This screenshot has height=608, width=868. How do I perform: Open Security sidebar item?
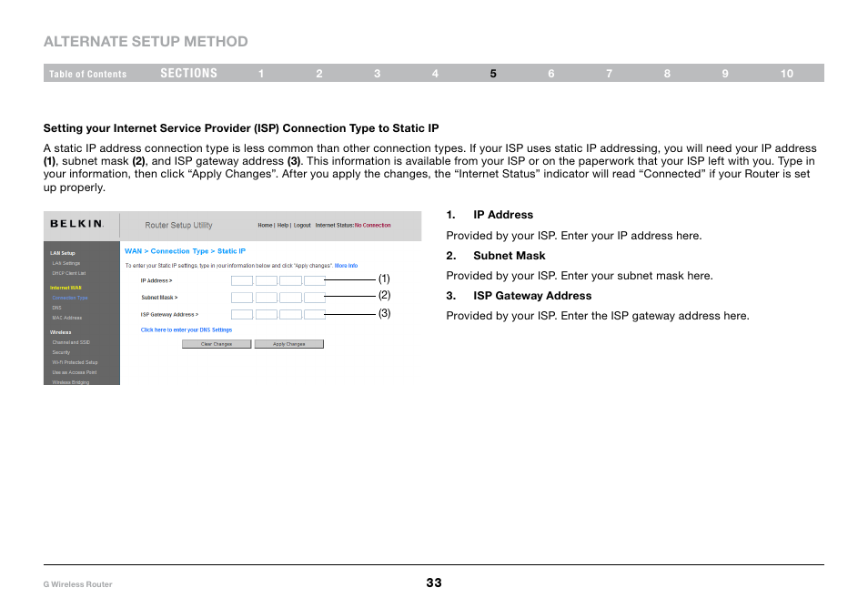pos(61,352)
